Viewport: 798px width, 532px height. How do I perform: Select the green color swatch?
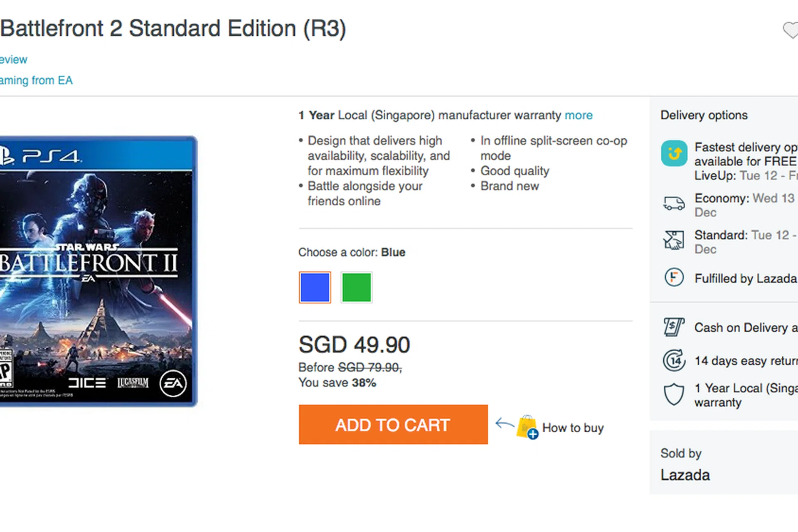point(357,287)
